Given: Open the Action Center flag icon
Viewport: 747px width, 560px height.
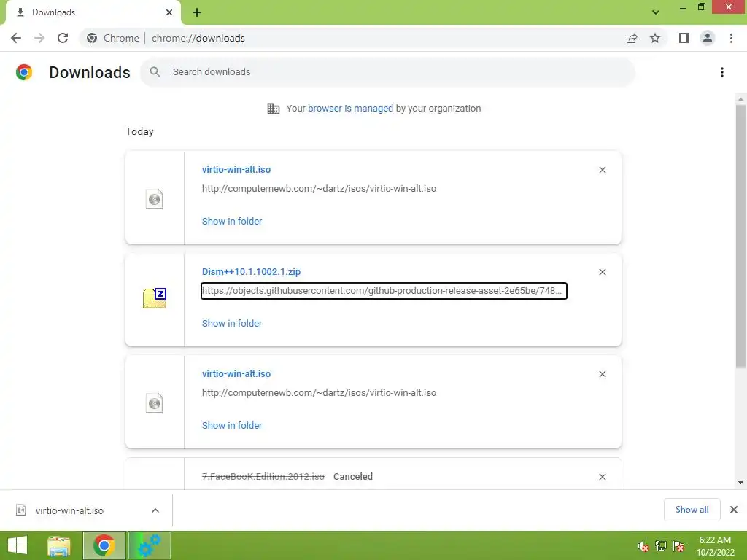Looking at the screenshot, I should click(x=678, y=546).
